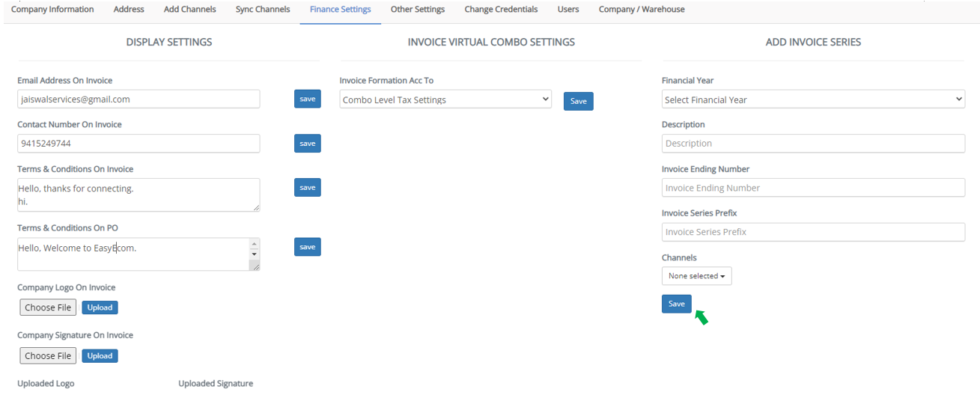This screenshot has height=401, width=980.
Task: Click the Display Settings heading
Action: coord(169,42)
